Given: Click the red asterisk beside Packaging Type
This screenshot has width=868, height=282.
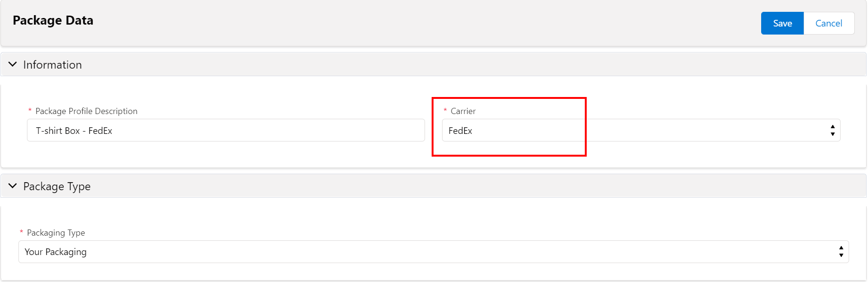Looking at the screenshot, I should (21, 232).
